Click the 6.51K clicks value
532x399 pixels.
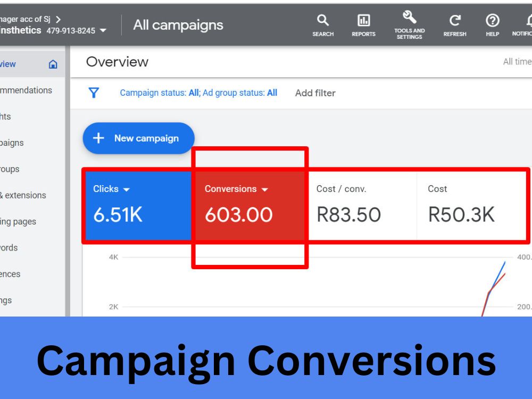coord(118,214)
